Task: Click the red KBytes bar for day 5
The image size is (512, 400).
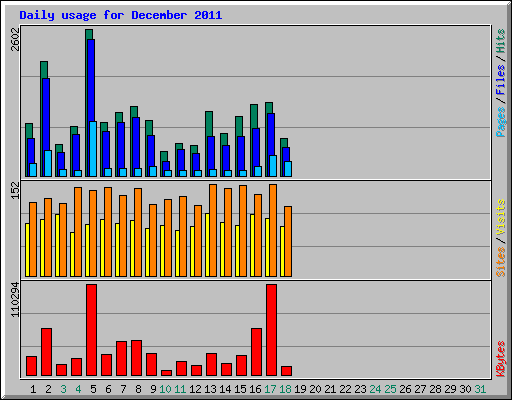Action: tap(91, 330)
